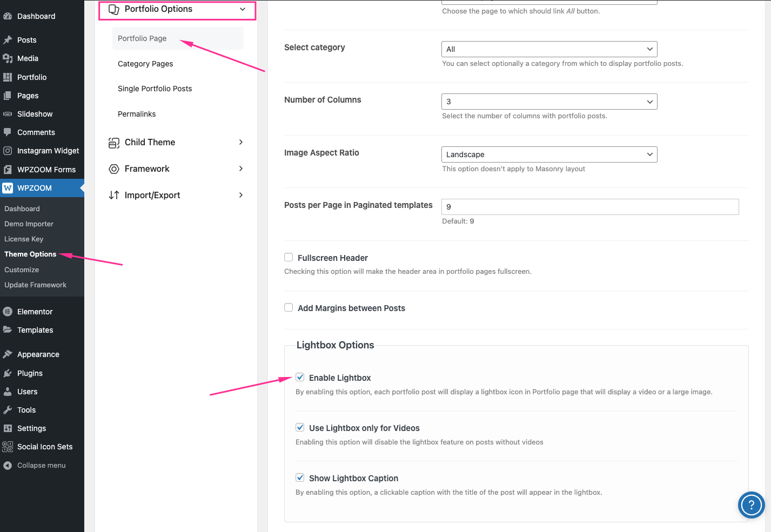Click the Tools wrench icon

point(8,410)
